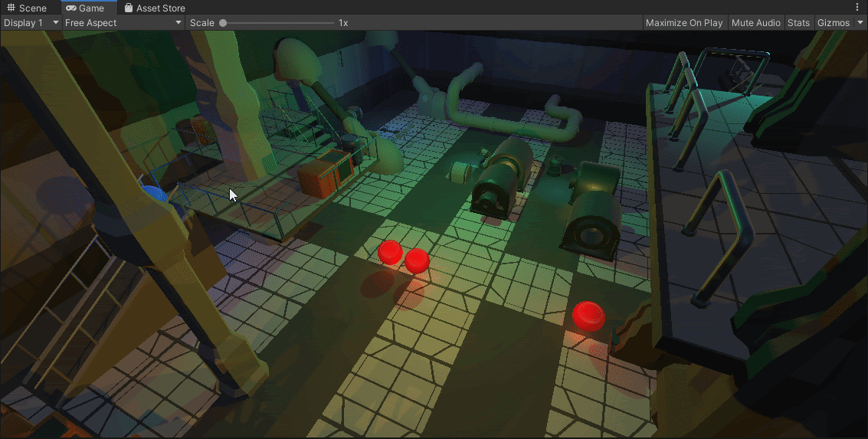This screenshot has width=868, height=439.
Task: Open the Display 1 dropdown
Action: [x=31, y=23]
